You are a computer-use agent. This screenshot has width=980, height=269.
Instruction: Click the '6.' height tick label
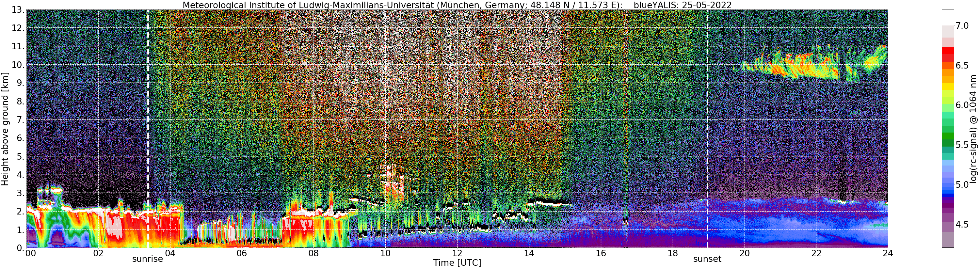pos(21,138)
